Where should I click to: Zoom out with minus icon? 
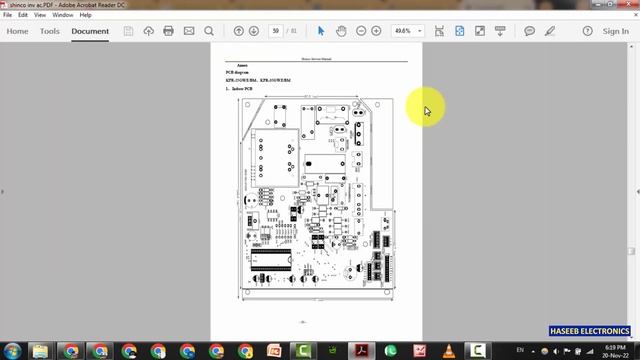361,31
